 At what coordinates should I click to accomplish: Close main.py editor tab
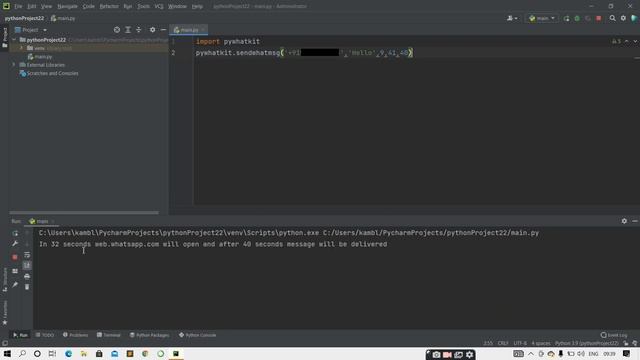click(x=203, y=30)
